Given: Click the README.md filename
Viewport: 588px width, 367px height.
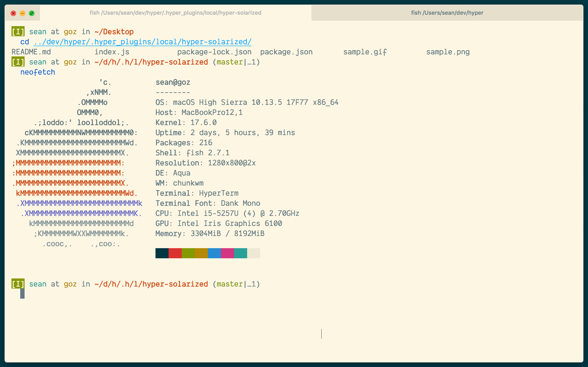Looking at the screenshot, I should pyautogui.click(x=31, y=52).
